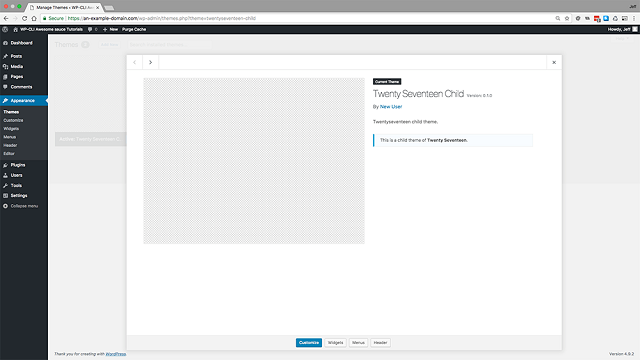Open the Appearance menu
This screenshot has height=360, width=640.
click(24, 100)
